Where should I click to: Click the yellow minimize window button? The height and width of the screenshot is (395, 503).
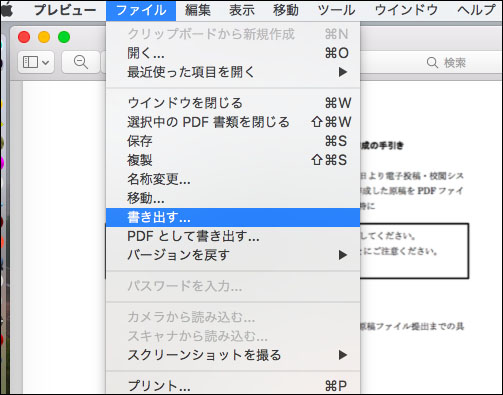pos(44,37)
